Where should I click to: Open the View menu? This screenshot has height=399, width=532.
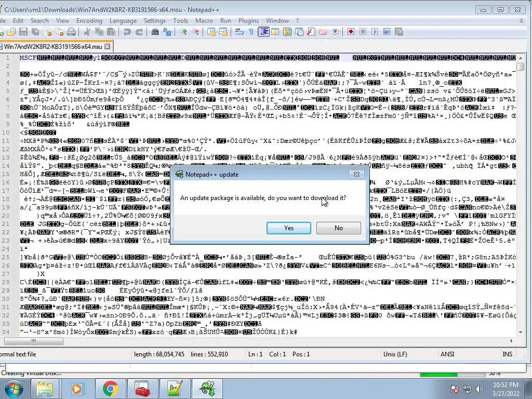[x=62, y=21]
